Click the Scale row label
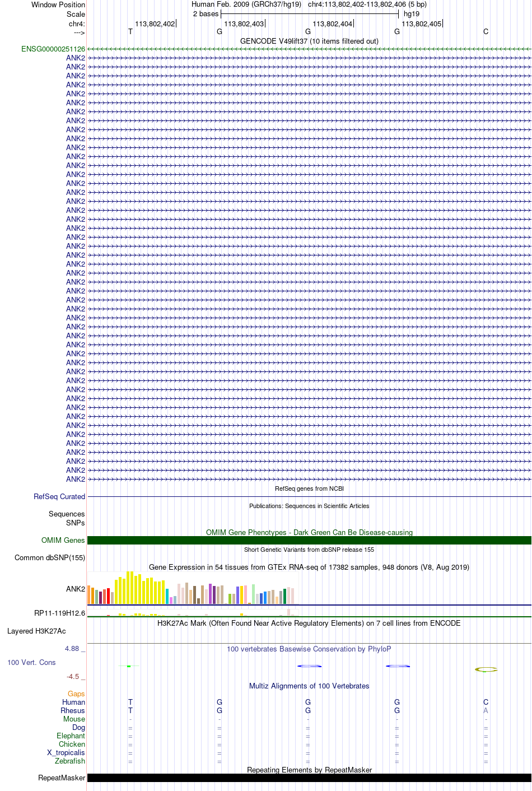This screenshot has height=791, width=532. pos(76,15)
